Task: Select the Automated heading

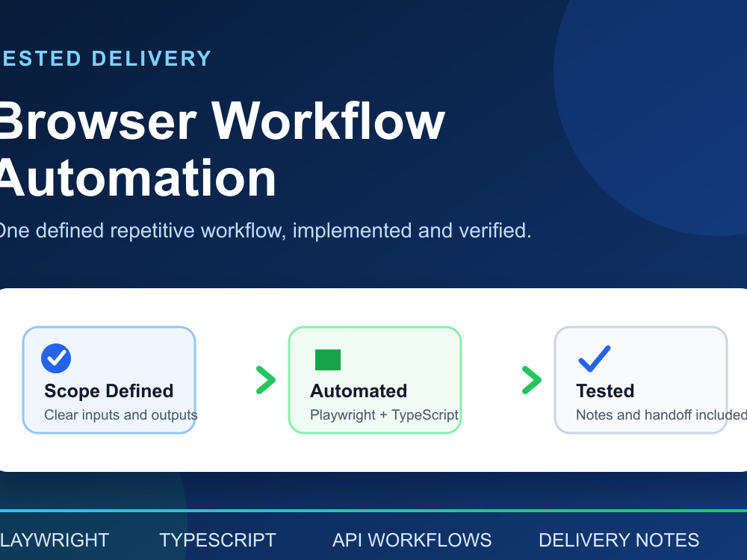Action: click(359, 391)
